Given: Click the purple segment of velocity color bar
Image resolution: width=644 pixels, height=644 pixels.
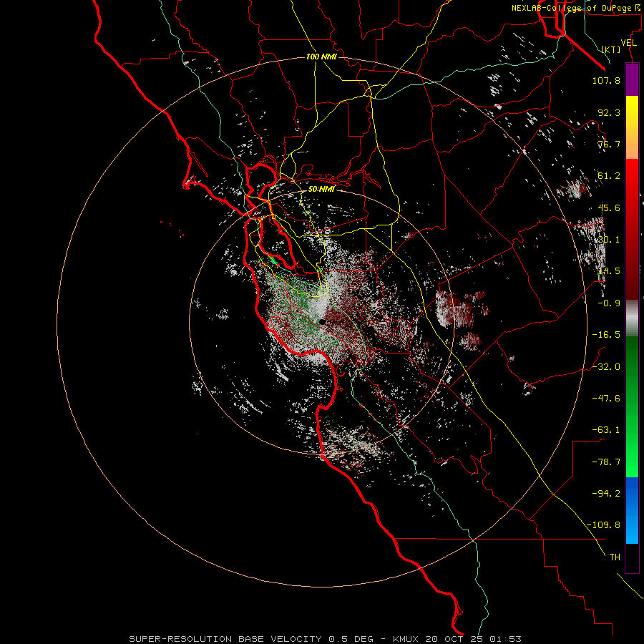Looking at the screenshot, I should tap(632, 80).
